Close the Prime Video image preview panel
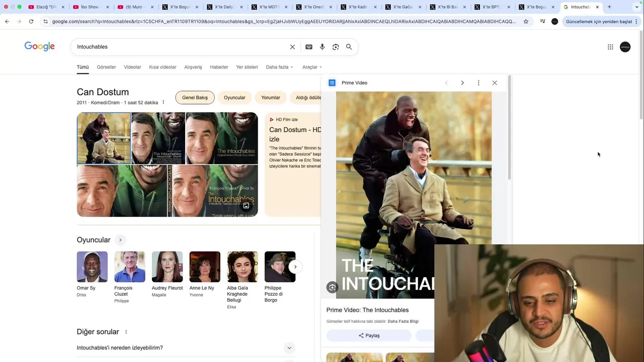644x362 pixels. [495, 83]
